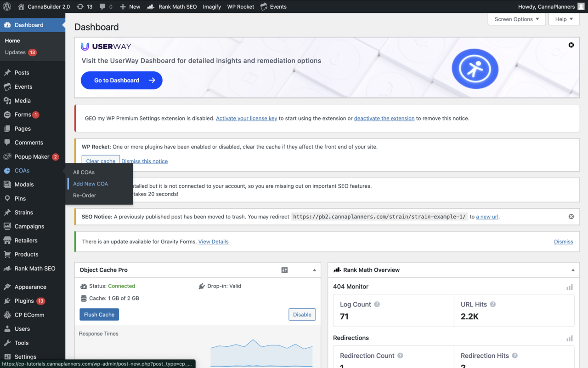Open Rank Math SEO in admin bar

point(172,6)
